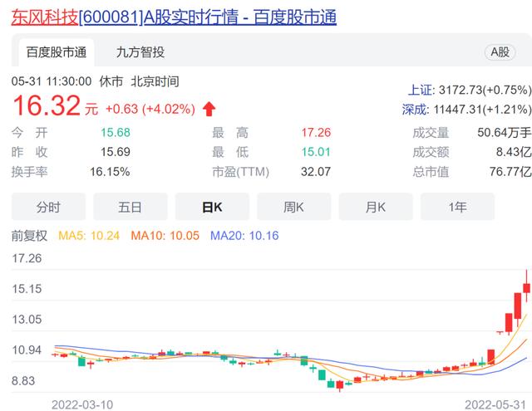Click the A股 badge button
The height and width of the screenshot is (411, 532).
[x=500, y=52]
